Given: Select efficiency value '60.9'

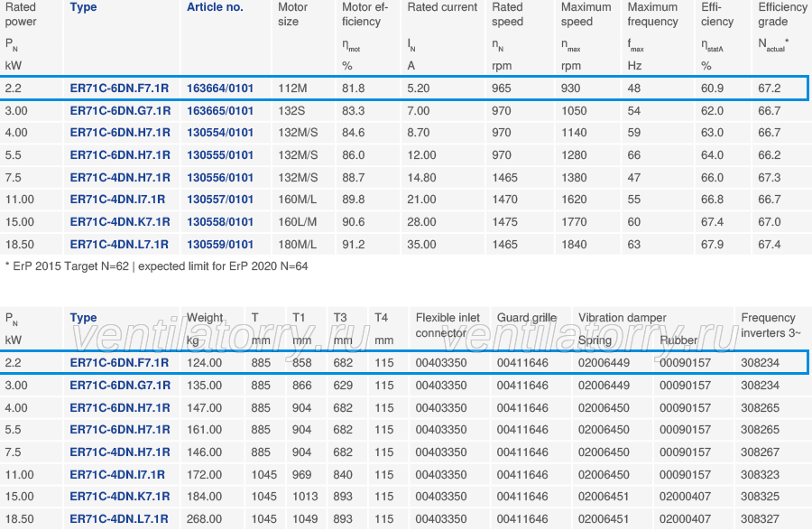Looking at the screenshot, I should pos(712,88).
